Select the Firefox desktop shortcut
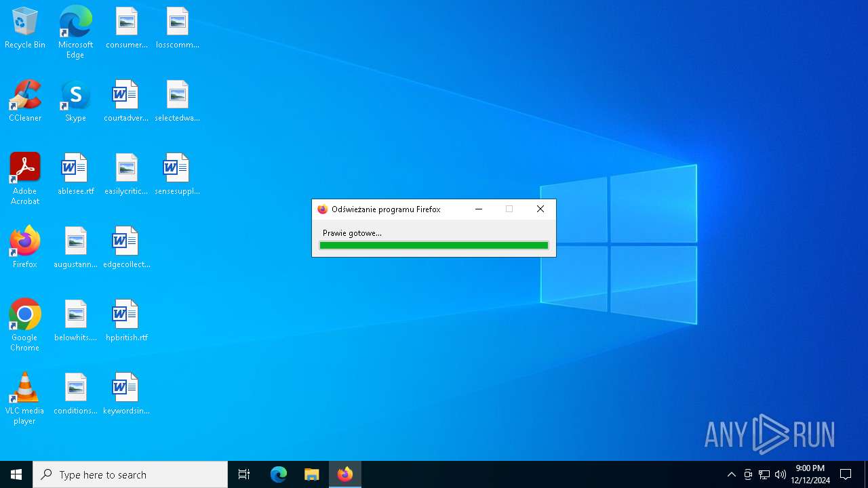868x488 pixels. tap(25, 247)
